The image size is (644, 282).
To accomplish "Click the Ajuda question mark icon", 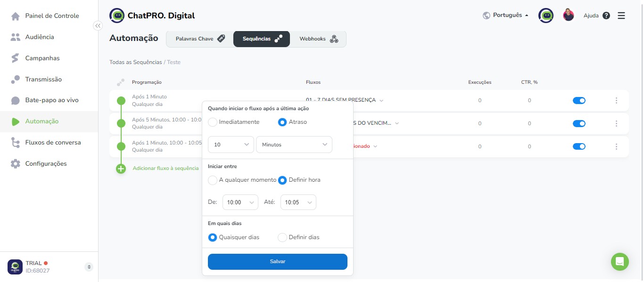I will click(606, 16).
